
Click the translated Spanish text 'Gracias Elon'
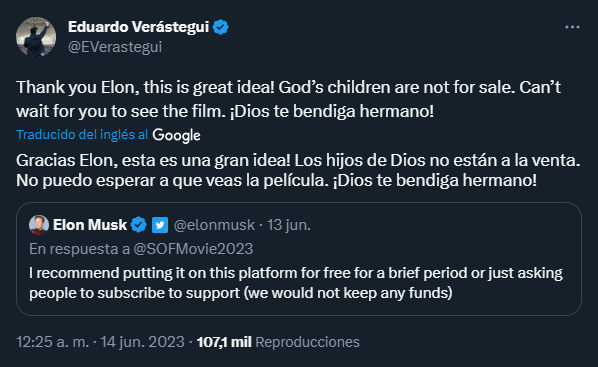point(66,160)
